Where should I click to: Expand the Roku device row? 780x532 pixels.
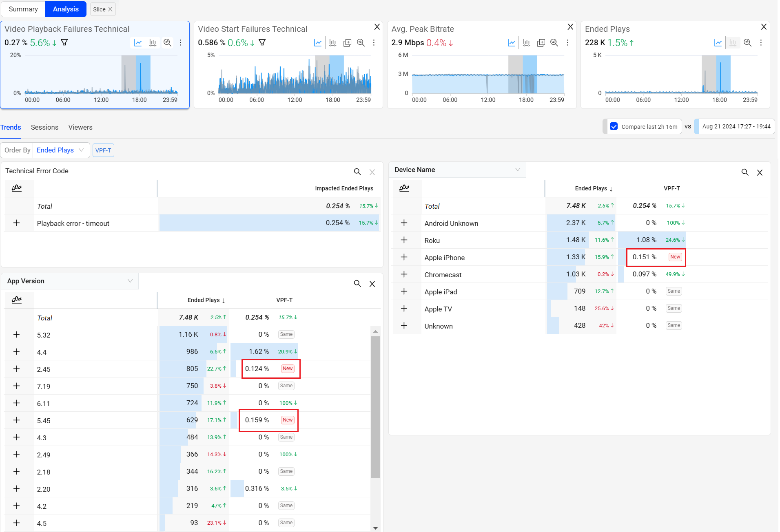tap(404, 240)
